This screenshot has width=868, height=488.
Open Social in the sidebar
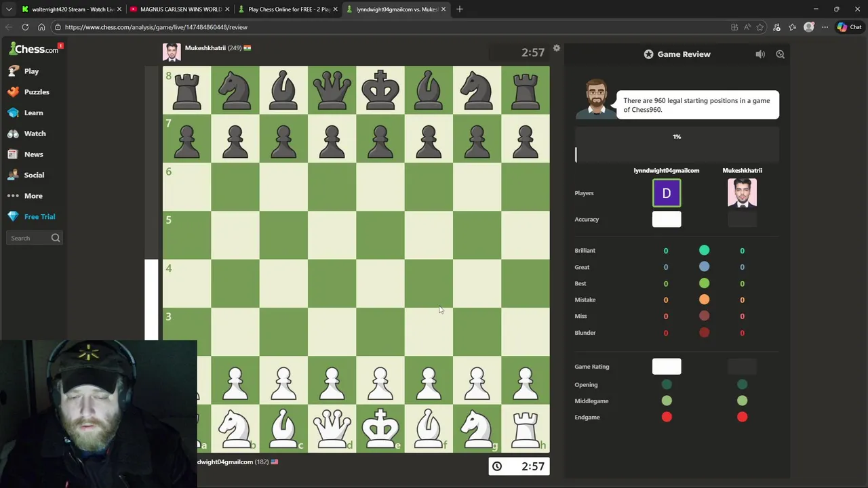point(26,175)
